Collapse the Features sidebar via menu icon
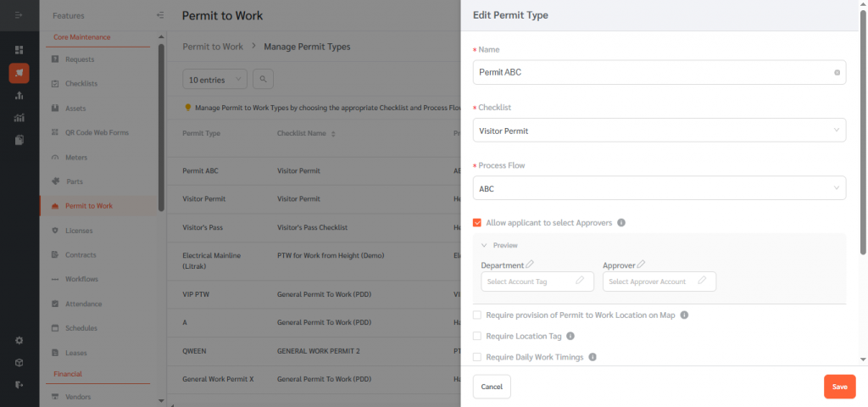This screenshot has height=407, width=868. pos(160,15)
